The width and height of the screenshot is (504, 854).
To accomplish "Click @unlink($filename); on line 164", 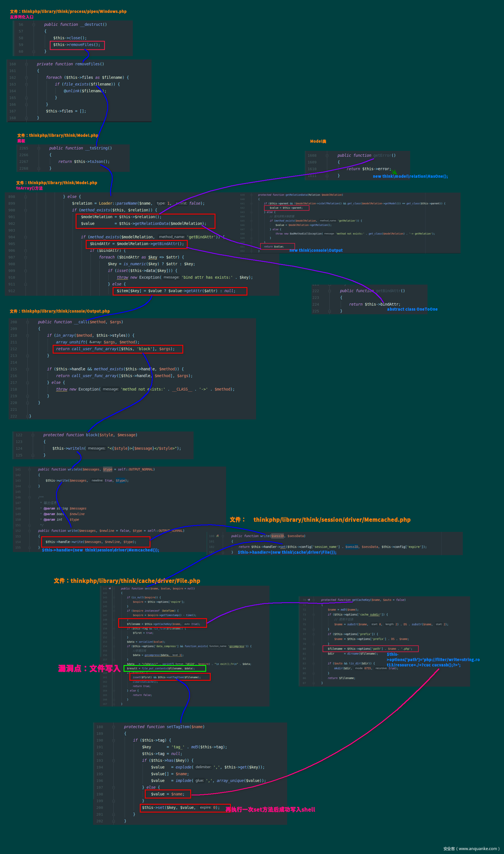I will [85, 91].
